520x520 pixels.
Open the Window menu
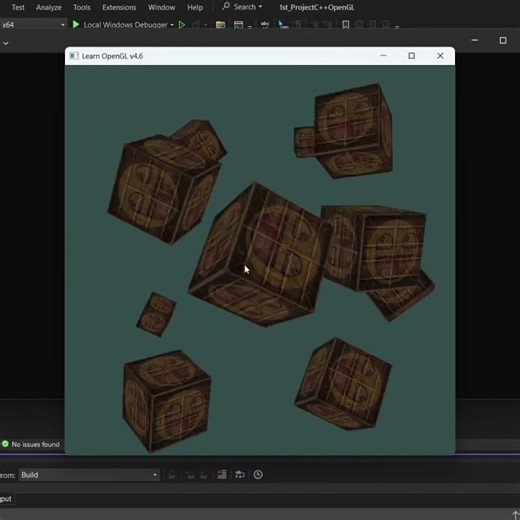coord(161,7)
